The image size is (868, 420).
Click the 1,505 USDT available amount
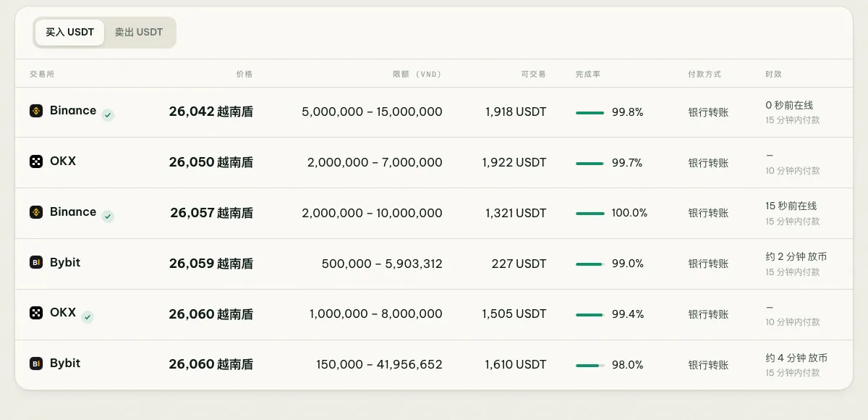click(x=514, y=314)
